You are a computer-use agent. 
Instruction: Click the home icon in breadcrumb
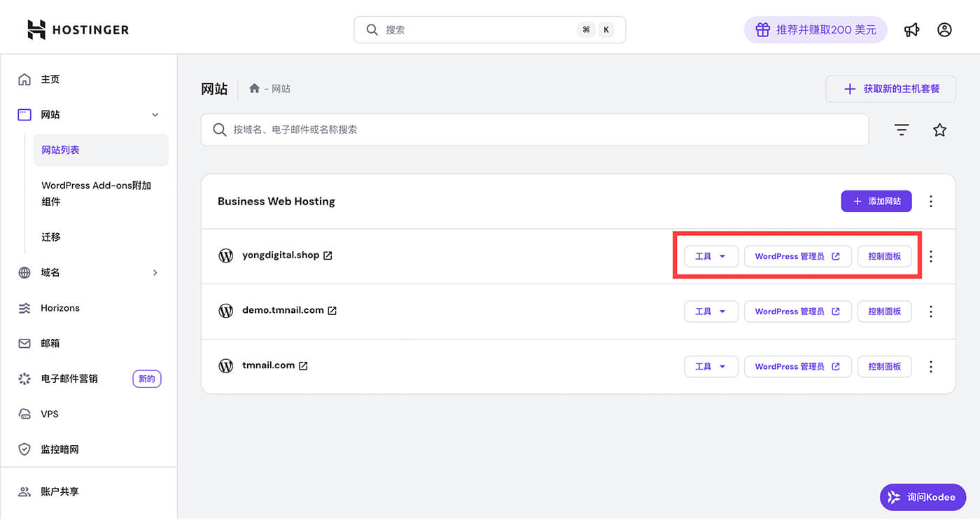(255, 88)
